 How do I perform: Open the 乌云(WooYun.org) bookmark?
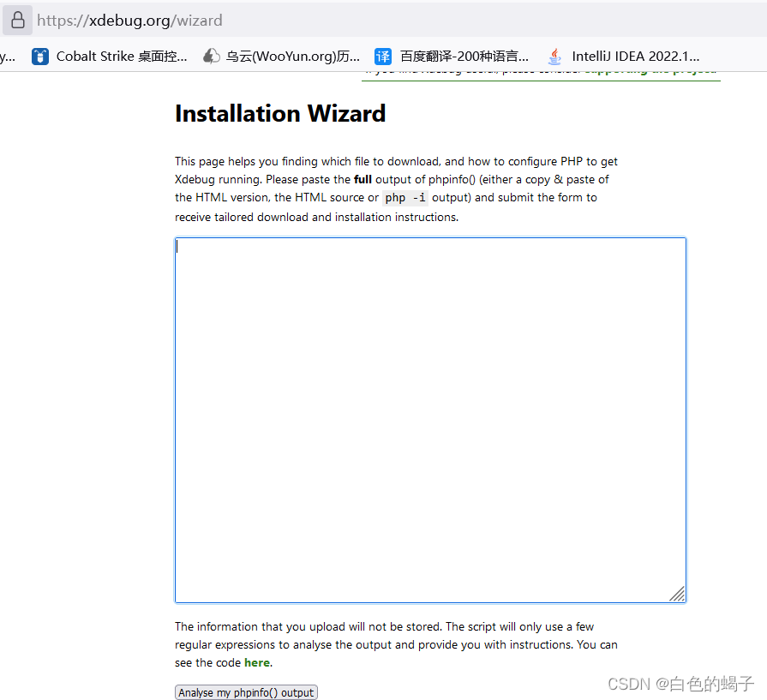281,57
